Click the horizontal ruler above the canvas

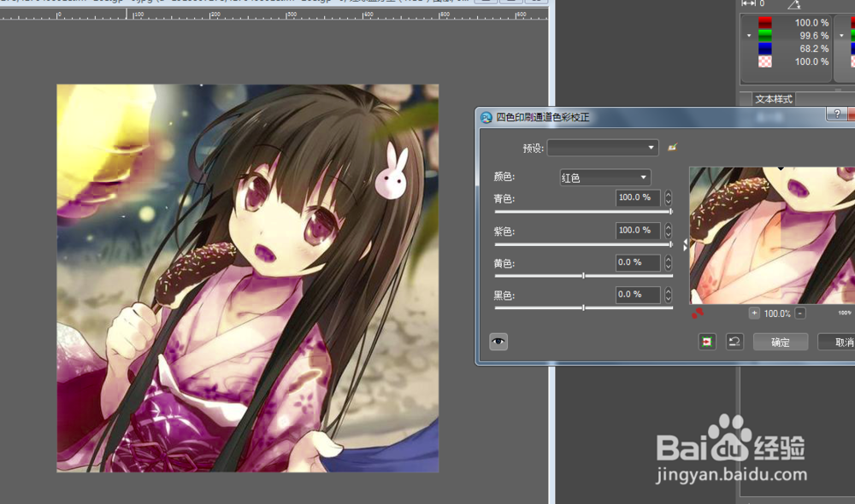pos(274,15)
